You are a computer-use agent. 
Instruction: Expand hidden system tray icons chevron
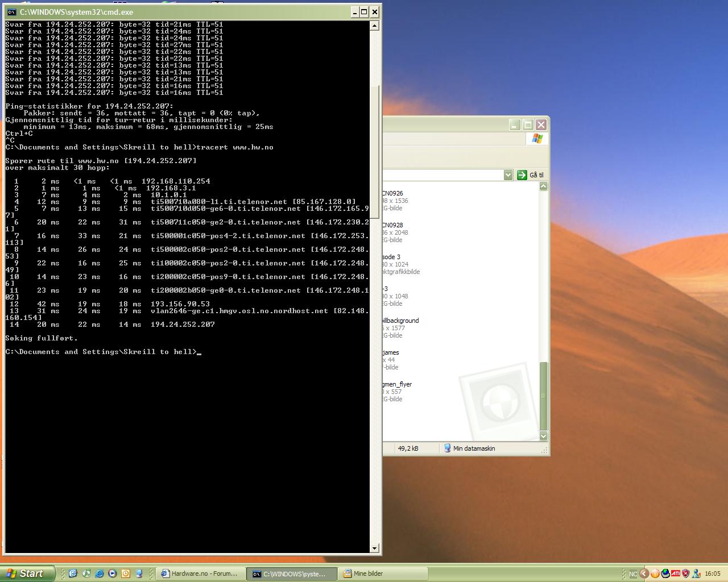coord(644,574)
